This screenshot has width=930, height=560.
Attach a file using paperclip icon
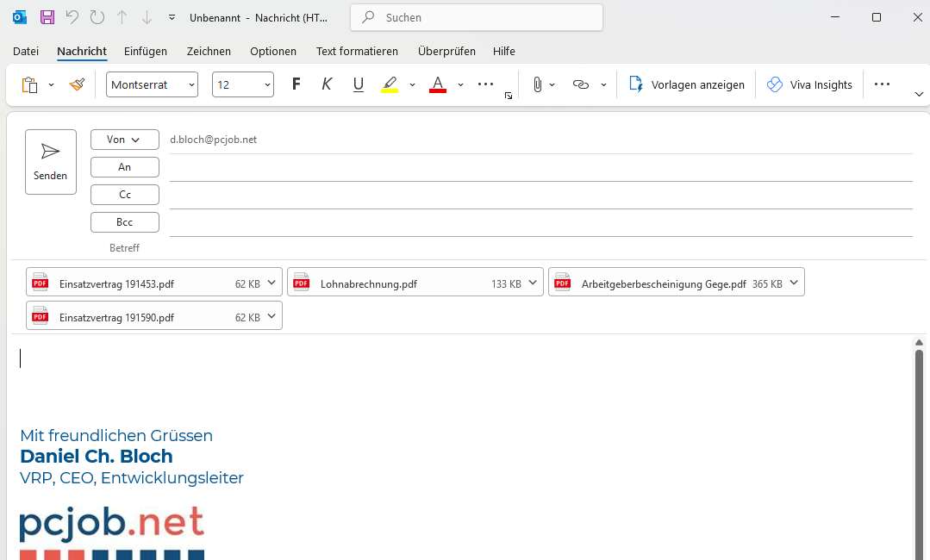[537, 84]
